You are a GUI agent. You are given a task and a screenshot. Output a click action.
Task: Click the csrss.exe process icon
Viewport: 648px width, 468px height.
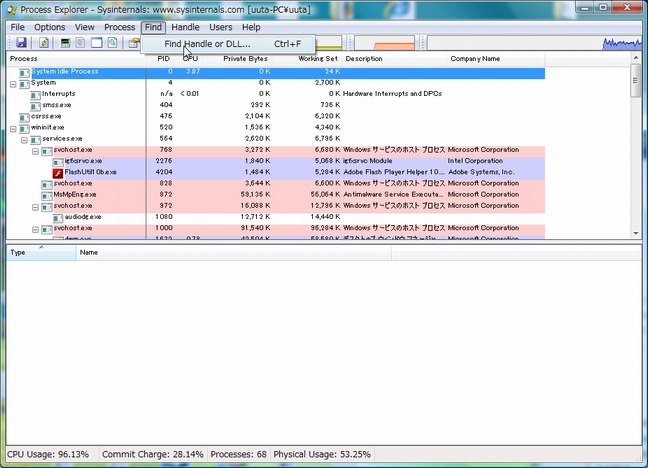pos(24,118)
